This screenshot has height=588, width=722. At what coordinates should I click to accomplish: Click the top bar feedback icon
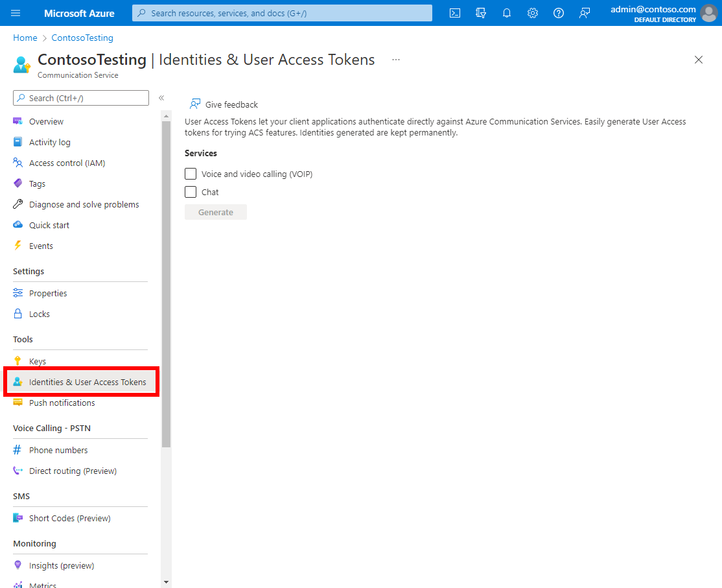(x=585, y=13)
